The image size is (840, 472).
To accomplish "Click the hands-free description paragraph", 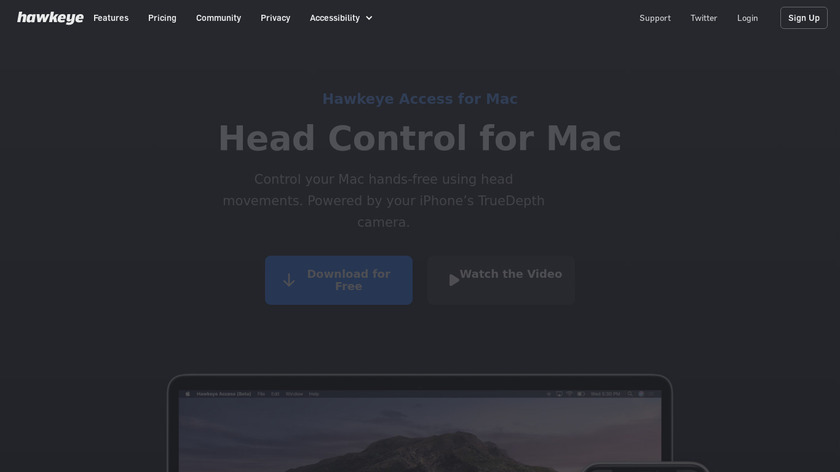I will (384, 201).
